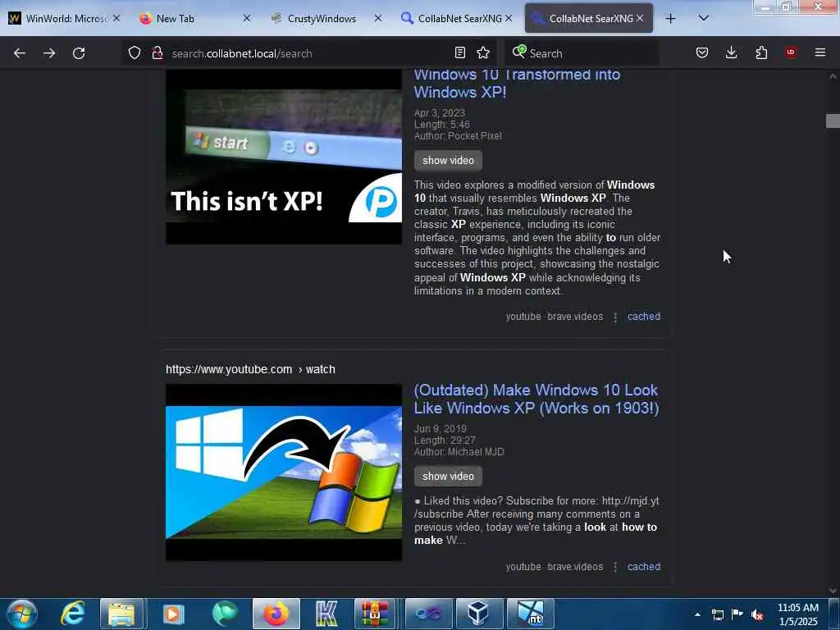The image size is (840, 630).
Task: Open the uBlock Origin extension icon
Action: tap(791, 52)
